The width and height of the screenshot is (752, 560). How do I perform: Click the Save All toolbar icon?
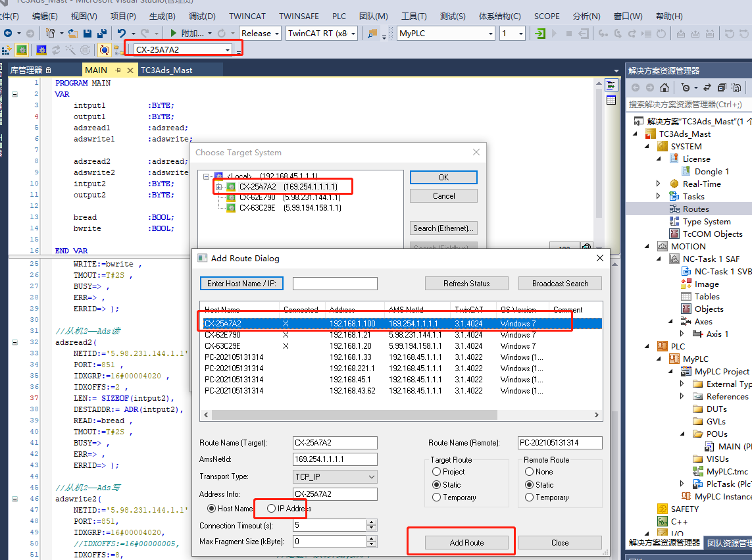click(102, 34)
